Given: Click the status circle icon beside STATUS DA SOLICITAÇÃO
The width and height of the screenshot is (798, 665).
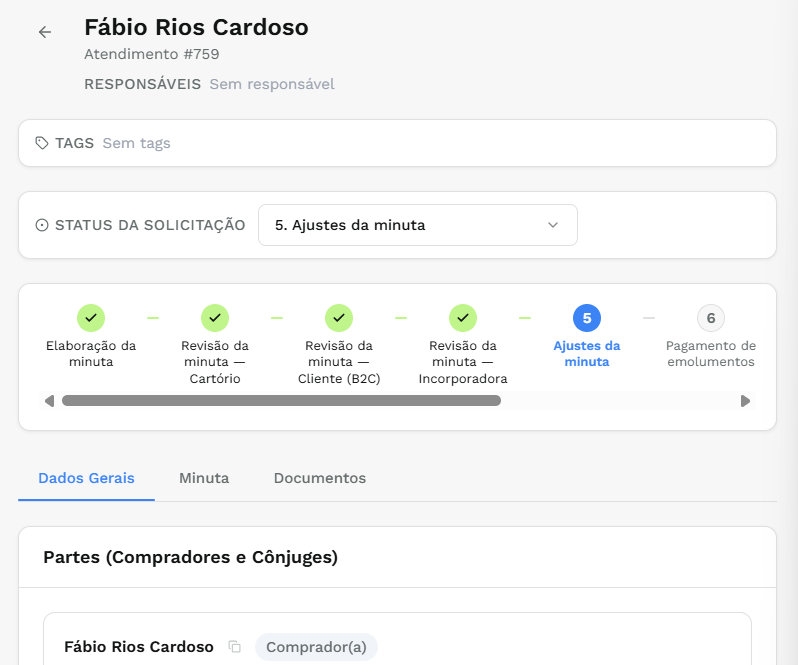Looking at the screenshot, I should point(42,225).
